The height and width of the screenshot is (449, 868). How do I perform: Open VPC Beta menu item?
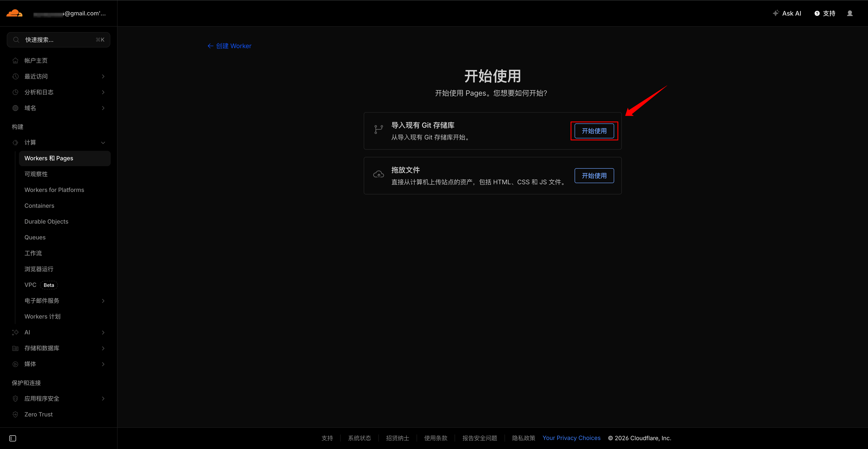tap(30, 285)
